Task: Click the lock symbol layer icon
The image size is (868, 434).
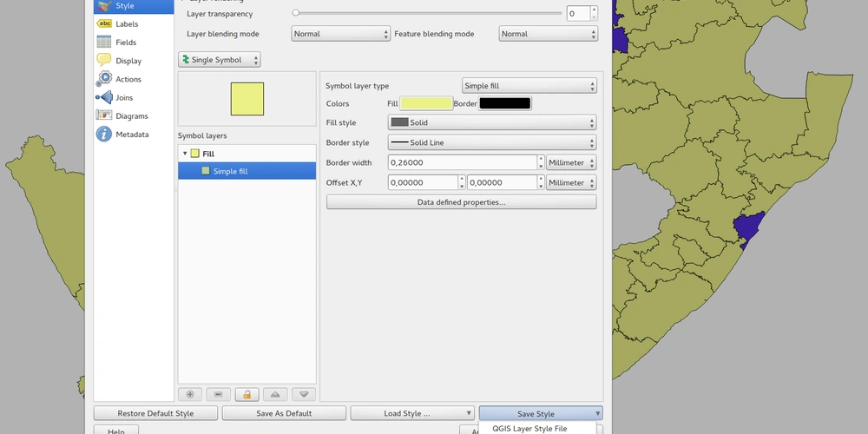Action: click(247, 394)
